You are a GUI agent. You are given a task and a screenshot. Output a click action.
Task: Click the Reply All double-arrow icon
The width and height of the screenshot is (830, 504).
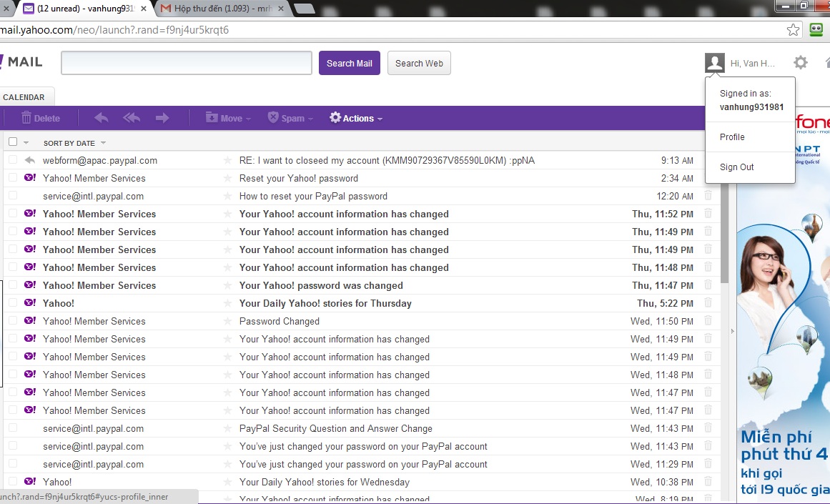[132, 118]
